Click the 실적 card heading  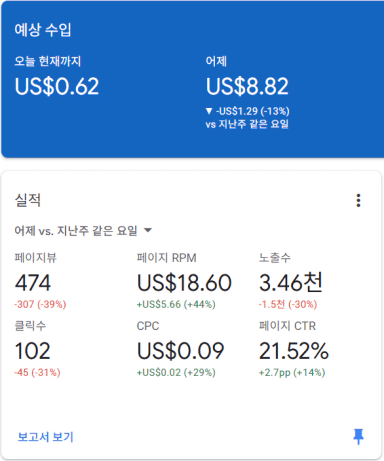[x=28, y=200]
